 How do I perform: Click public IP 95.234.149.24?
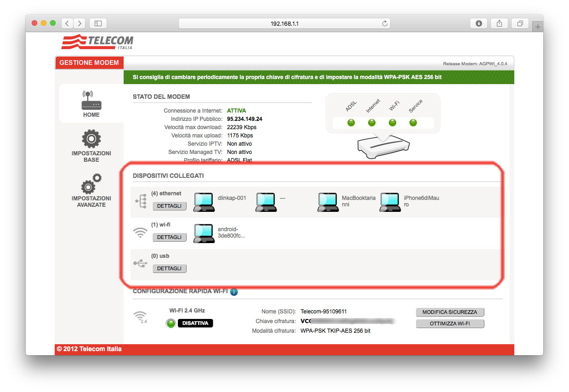tap(245, 119)
